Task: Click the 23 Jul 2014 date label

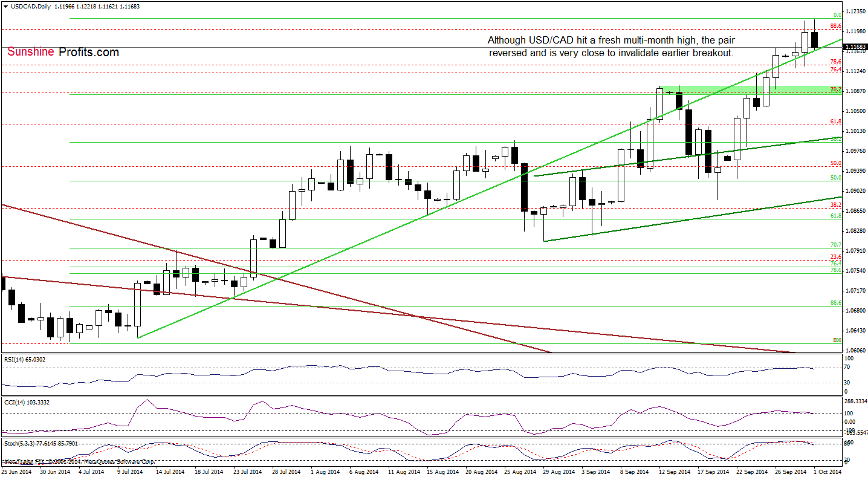Action: pos(248,472)
